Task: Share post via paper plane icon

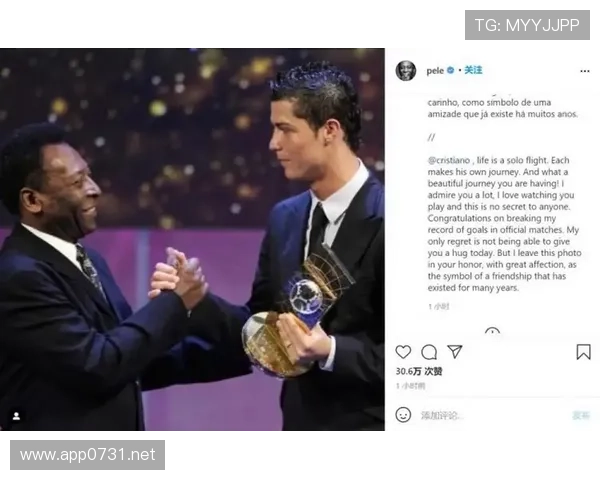Action: coord(455,351)
